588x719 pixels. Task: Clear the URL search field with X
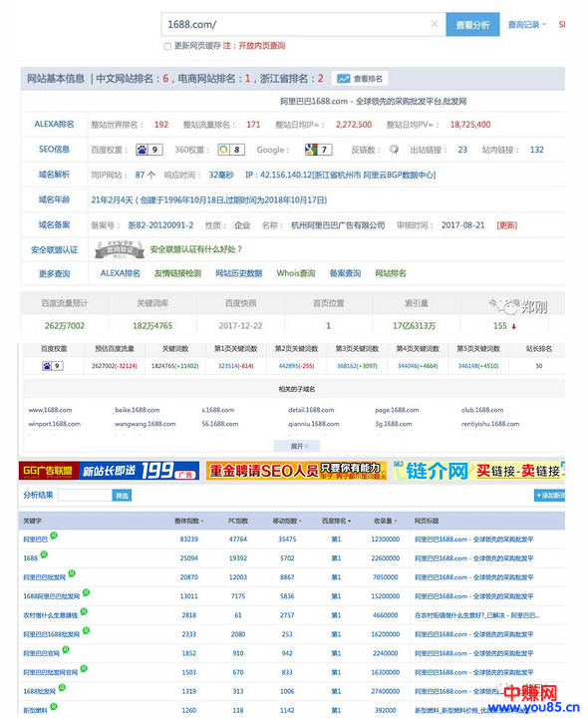435,24
